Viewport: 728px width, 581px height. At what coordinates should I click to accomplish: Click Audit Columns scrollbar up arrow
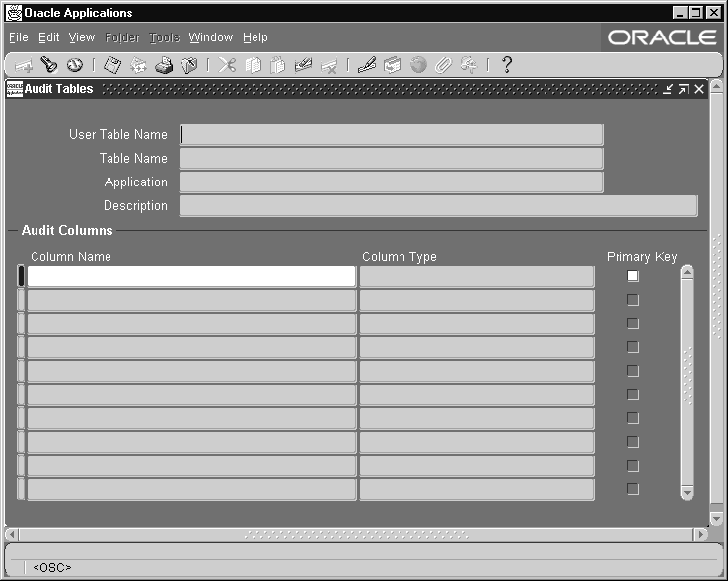pos(688,272)
